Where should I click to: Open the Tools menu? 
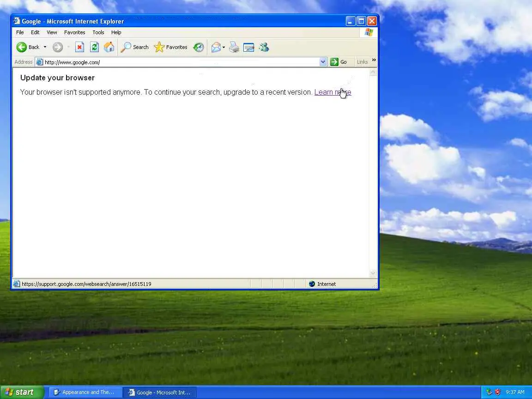(x=98, y=32)
